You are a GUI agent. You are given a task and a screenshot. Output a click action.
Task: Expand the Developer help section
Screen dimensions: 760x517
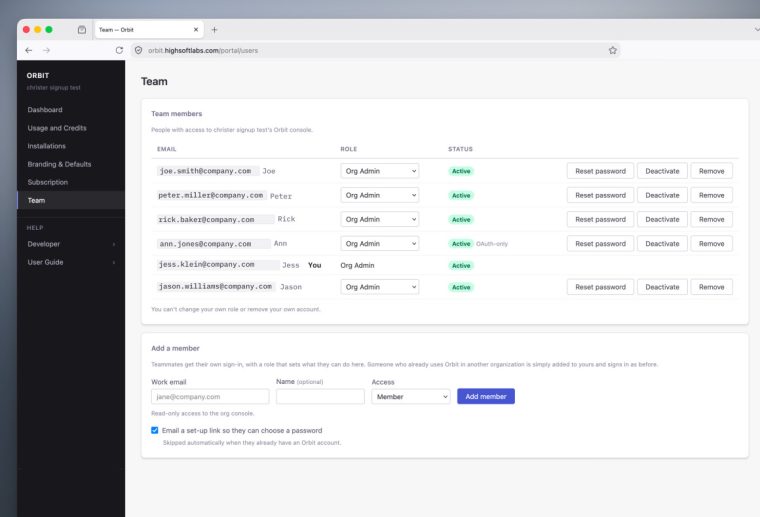[71, 244]
